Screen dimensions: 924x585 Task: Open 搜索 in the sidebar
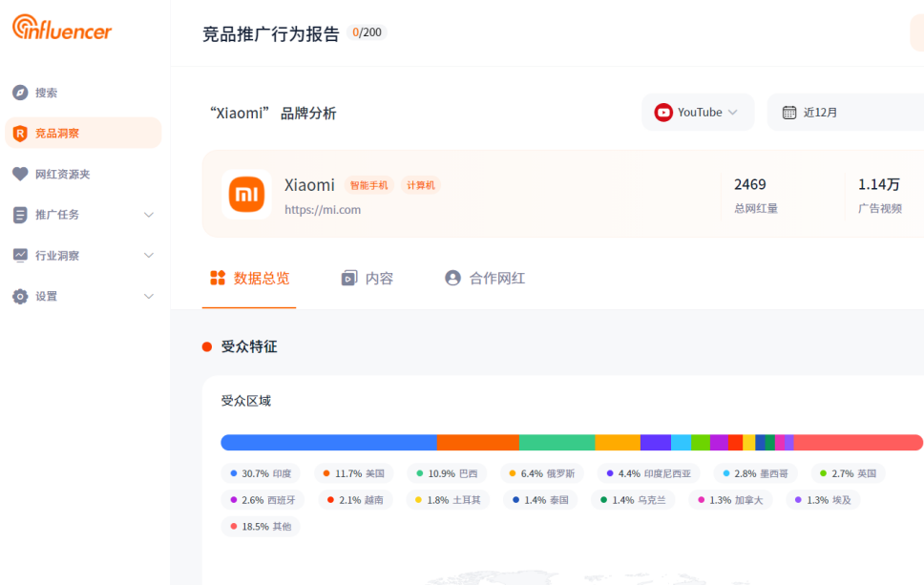82,93
